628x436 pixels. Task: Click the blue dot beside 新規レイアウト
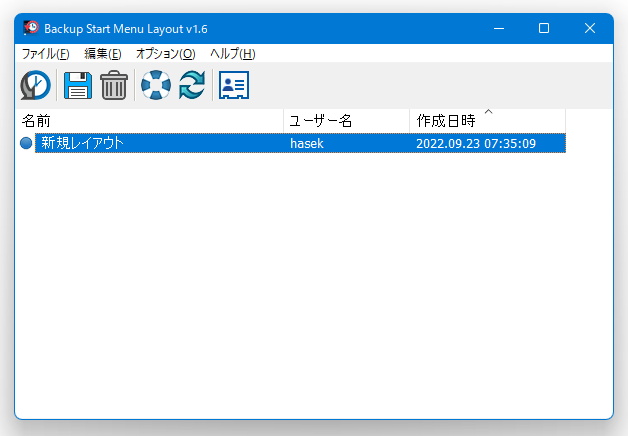coord(26,143)
